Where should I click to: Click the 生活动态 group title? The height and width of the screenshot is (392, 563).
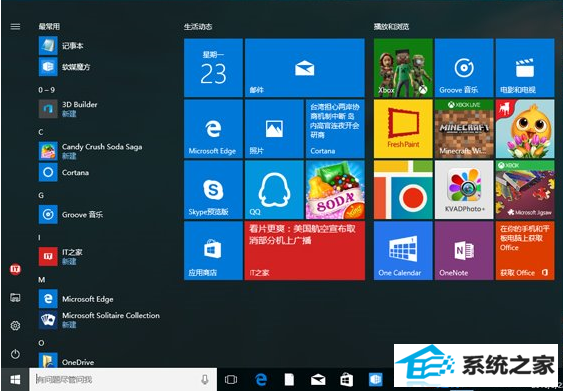(198, 27)
